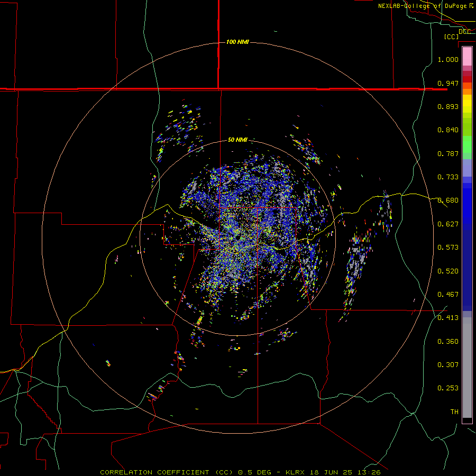Viewport: 476px width, 476px height.
Task: Select the 0.573 legend value
Action: click(x=448, y=248)
